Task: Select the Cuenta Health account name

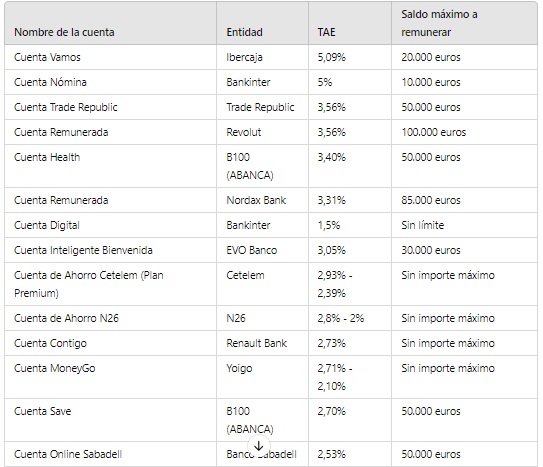Action: pos(47,157)
